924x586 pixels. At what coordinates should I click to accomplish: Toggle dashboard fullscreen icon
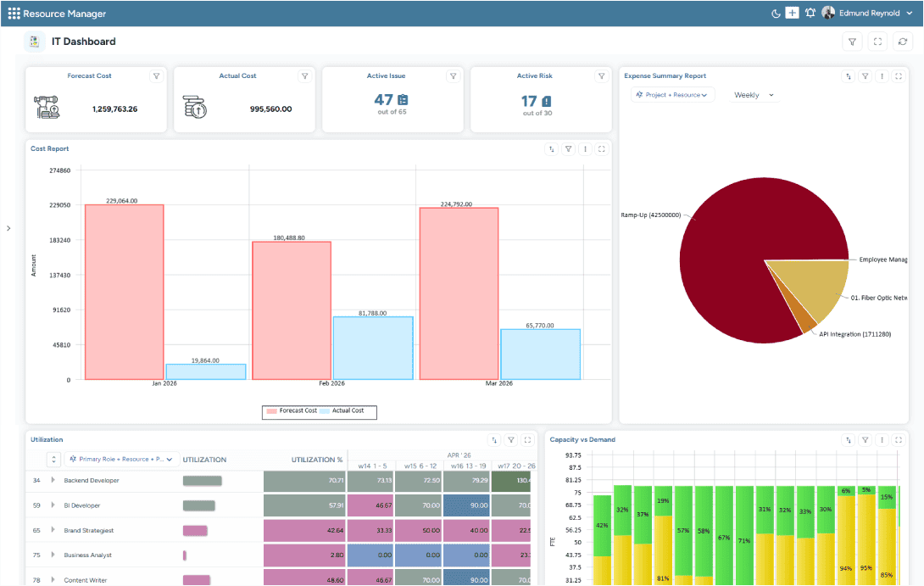point(877,42)
